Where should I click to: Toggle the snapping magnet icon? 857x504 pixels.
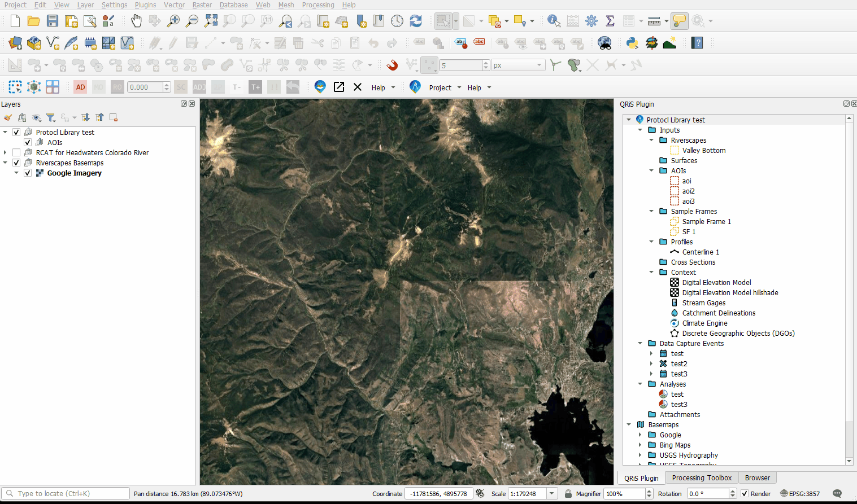pos(392,65)
